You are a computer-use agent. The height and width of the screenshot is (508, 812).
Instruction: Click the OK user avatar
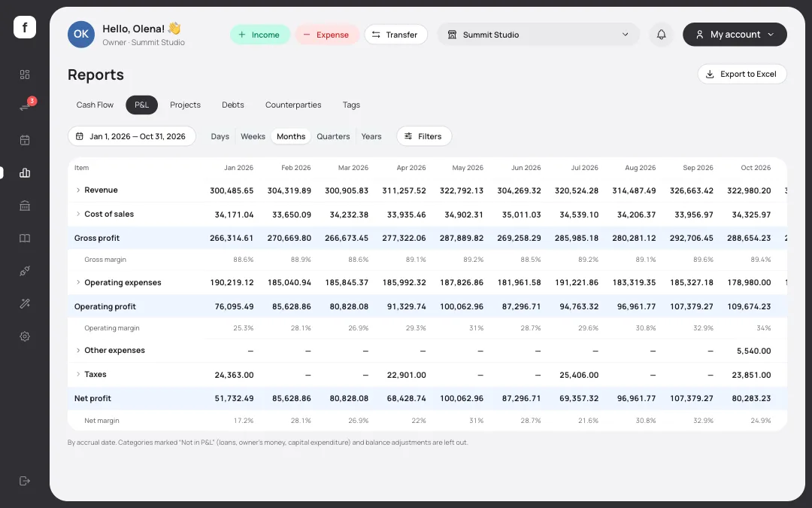point(81,34)
